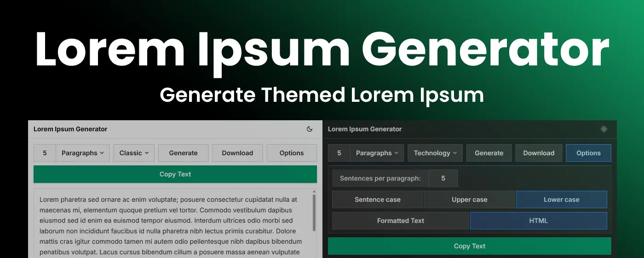Click Download in dark panel
Image resolution: width=644 pixels, height=258 pixels.
tap(539, 153)
